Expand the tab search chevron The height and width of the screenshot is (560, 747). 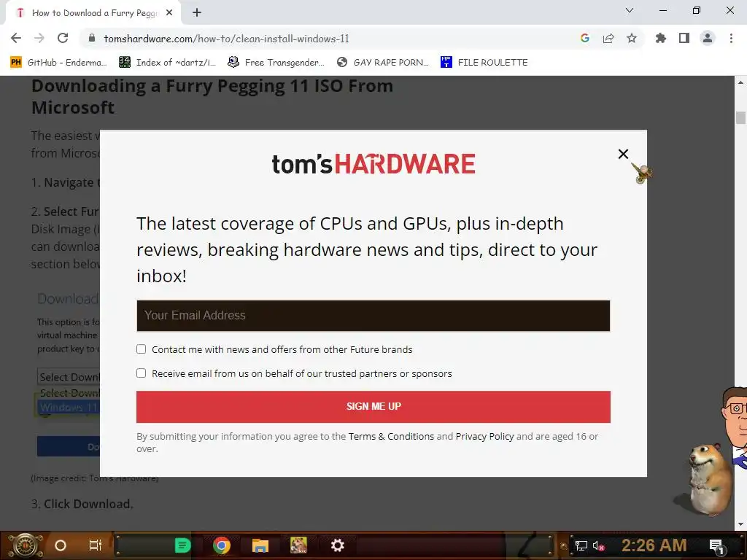coord(630,10)
